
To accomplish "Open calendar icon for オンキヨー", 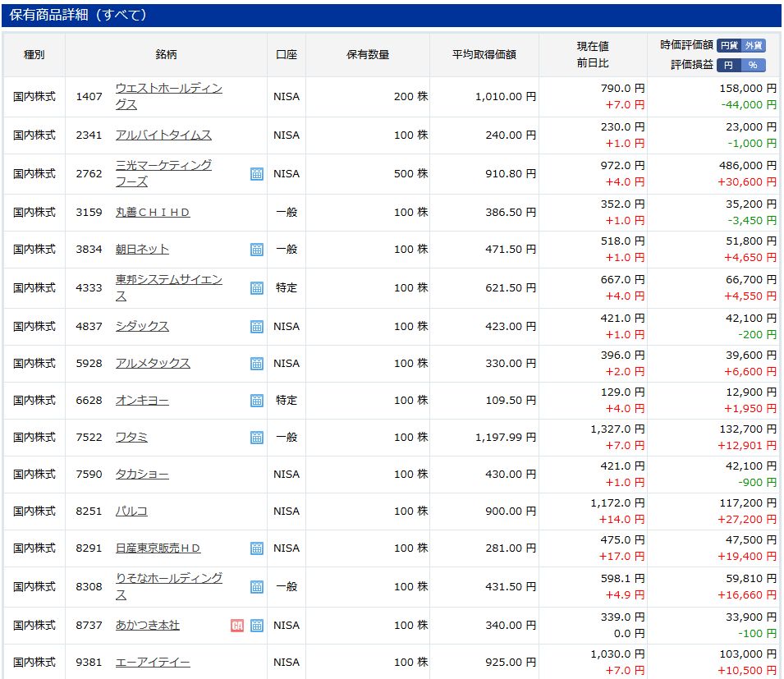I will pyautogui.click(x=256, y=401).
